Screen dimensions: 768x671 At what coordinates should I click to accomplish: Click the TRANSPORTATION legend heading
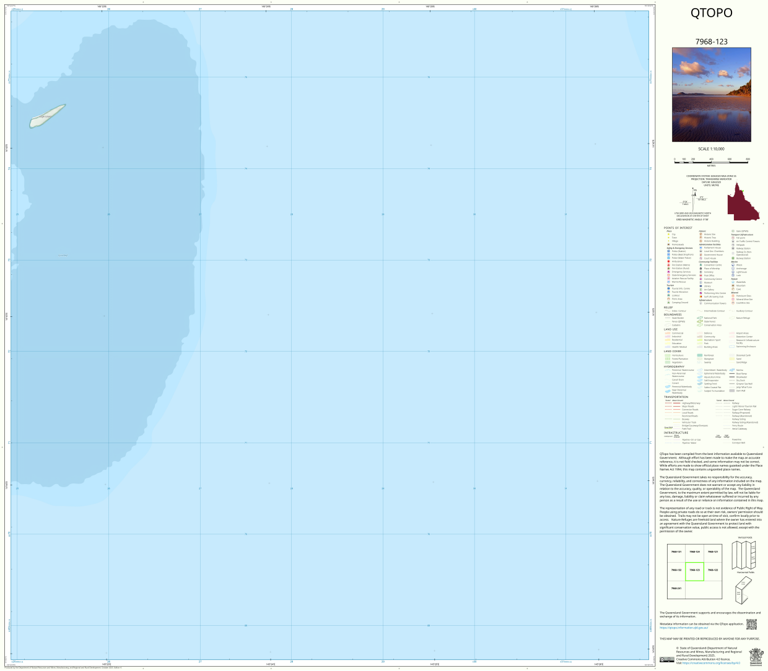tap(676, 397)
